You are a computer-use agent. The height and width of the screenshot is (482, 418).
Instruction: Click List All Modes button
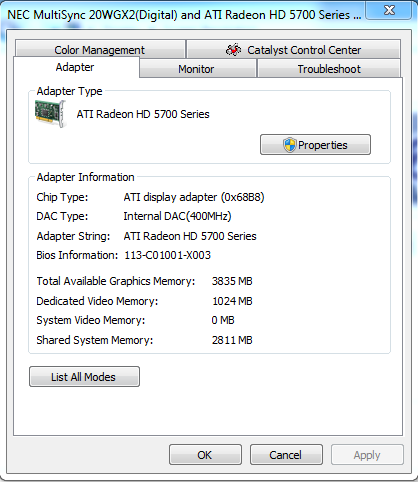(x=84, y=377)
